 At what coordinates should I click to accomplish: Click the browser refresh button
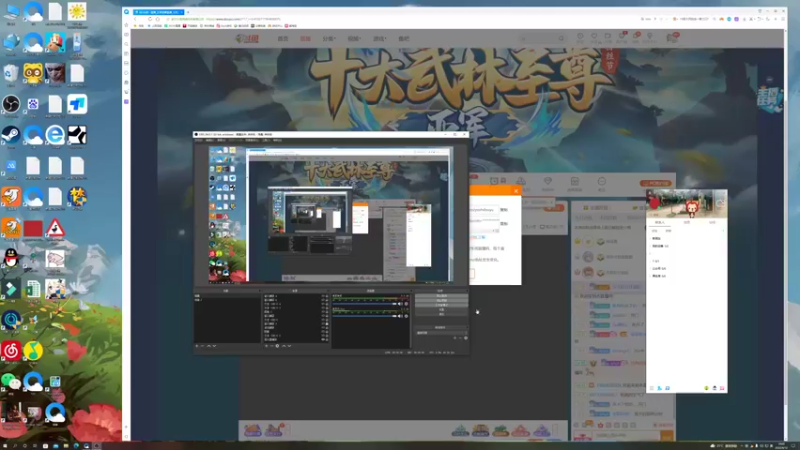coord(150,19)
